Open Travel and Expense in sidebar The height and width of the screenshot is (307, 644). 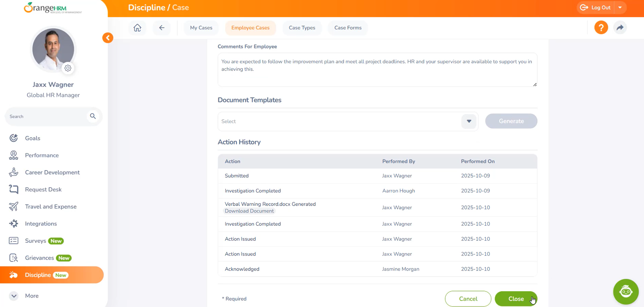51,207
